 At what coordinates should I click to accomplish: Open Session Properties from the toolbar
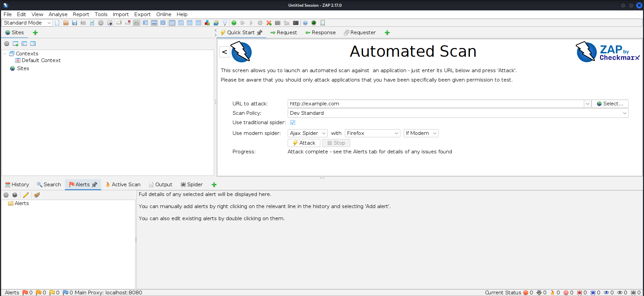pos(92,23)
